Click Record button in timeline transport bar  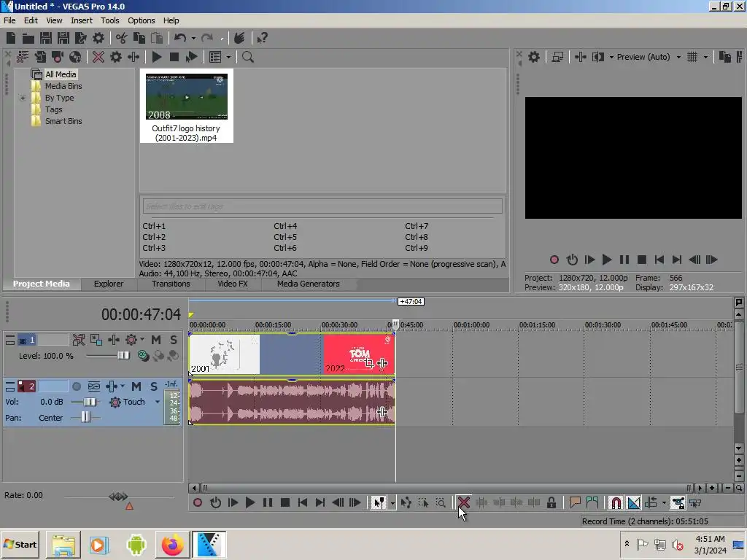click(x=198, y=502)
